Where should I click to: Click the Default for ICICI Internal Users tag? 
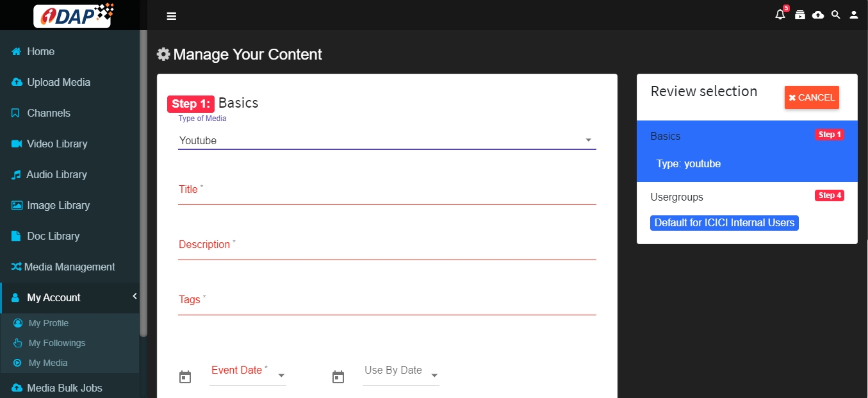point(725,223)
